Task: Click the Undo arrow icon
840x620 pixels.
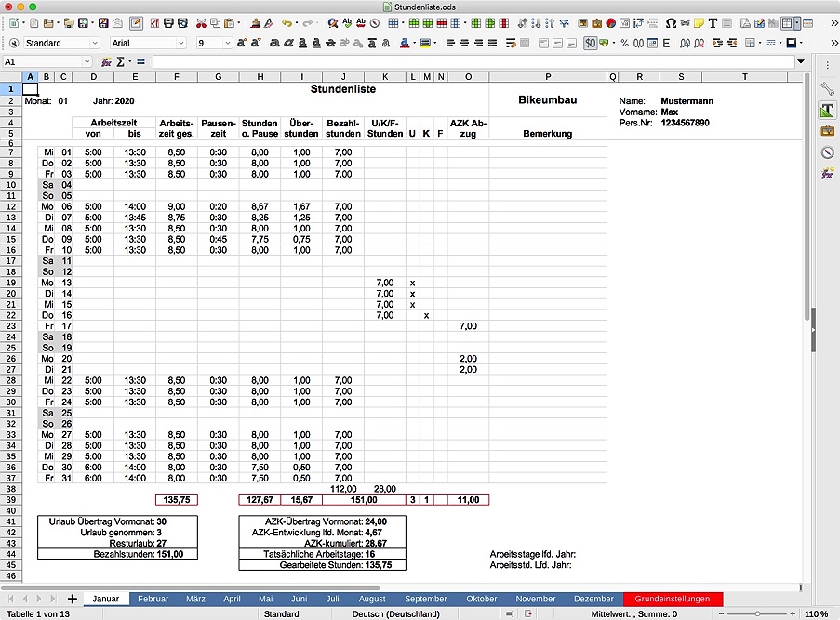Action: point(287,23)
